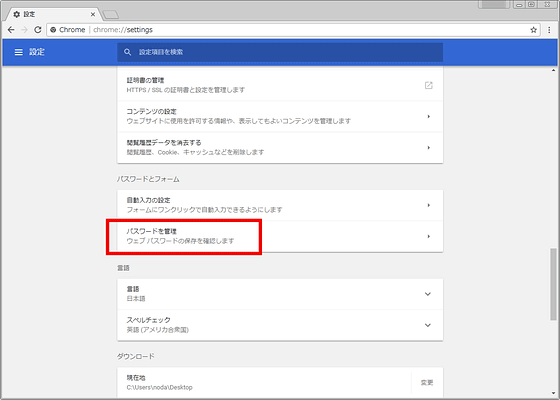Viewport: 560px width, 400px height.
Task: Open 閲覧履歴データを消去する arrow
Action: click(x=429, y=148)
